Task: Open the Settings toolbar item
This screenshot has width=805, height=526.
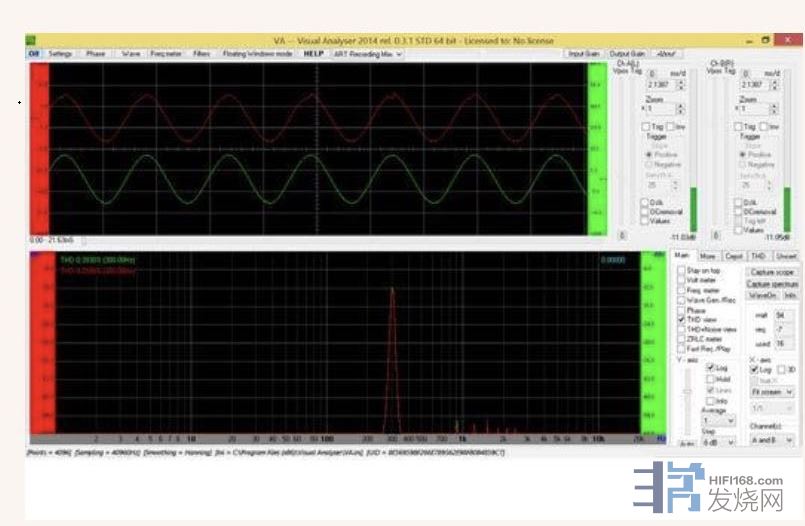Action: point(60,54)
